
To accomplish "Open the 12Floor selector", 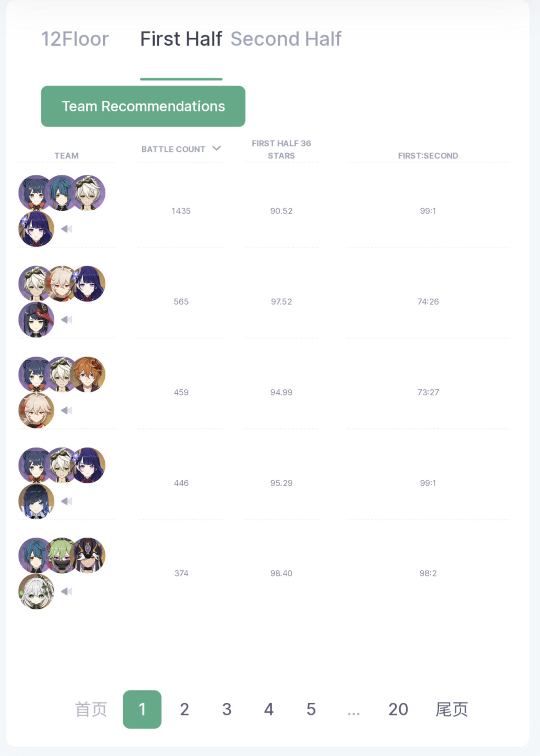I will click(75, 39).
